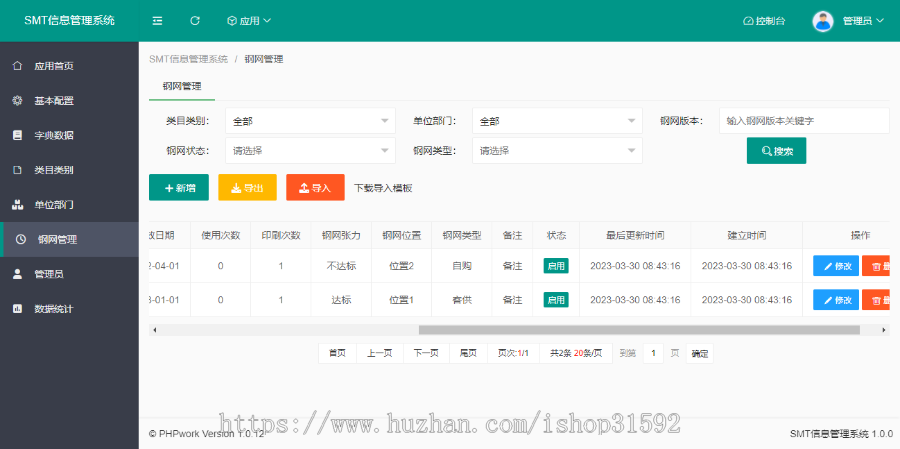The width and height of the screenshot is (900, 449).
Task: Click the scrollbar right arrow
Action: click(884, 330)
